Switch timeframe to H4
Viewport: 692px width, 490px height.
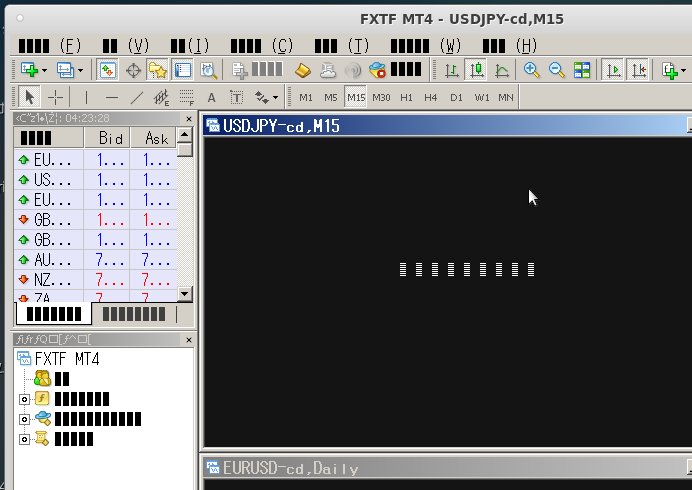(x=431, y=97)
